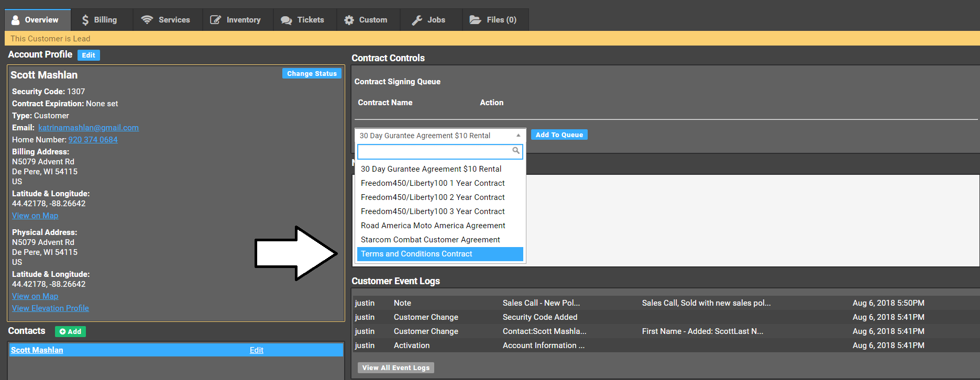Open the Inventory tab with pencil icon

pyautogui.click(x=236, y=20)
